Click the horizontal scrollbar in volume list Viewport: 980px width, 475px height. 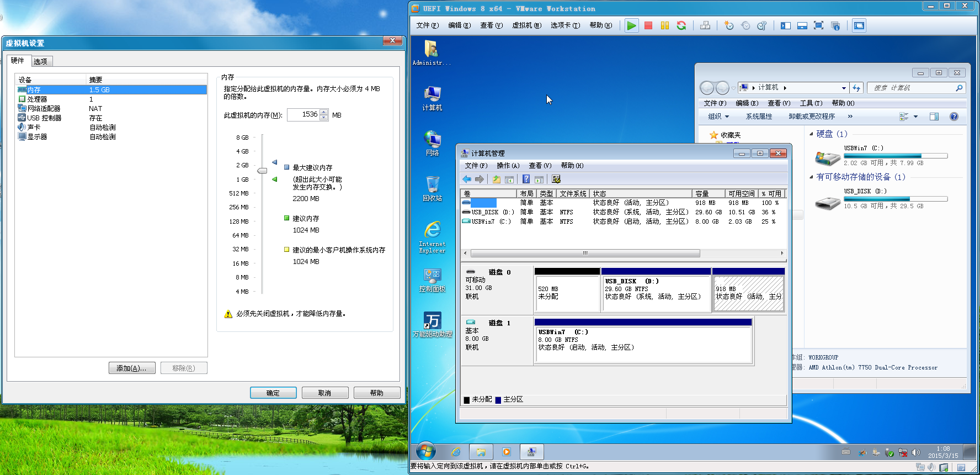585,253
